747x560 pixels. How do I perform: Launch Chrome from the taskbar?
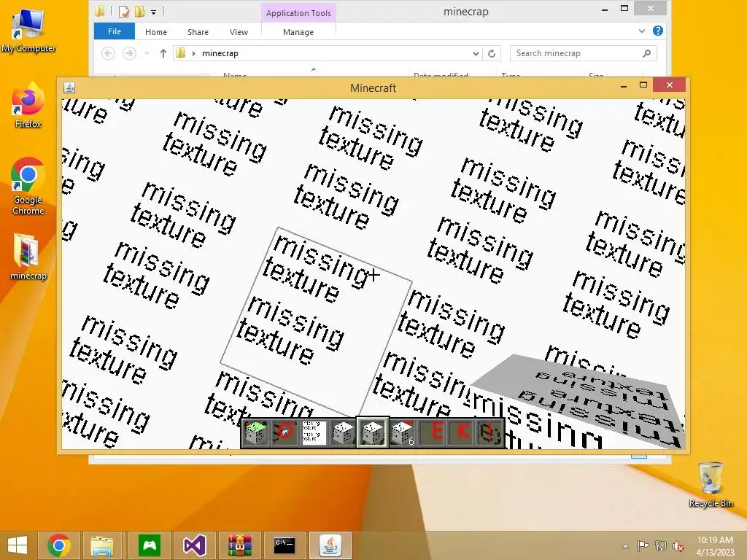tap(59, 545)
